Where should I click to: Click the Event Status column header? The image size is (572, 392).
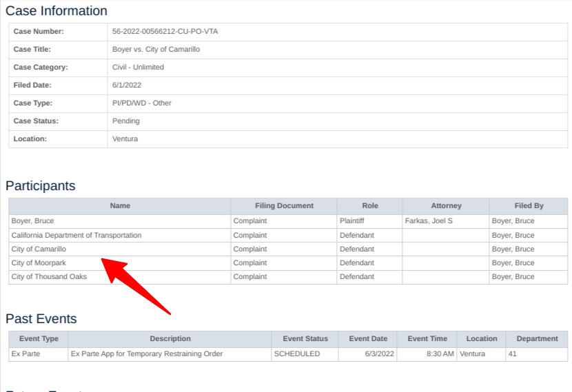coord(305,338)
